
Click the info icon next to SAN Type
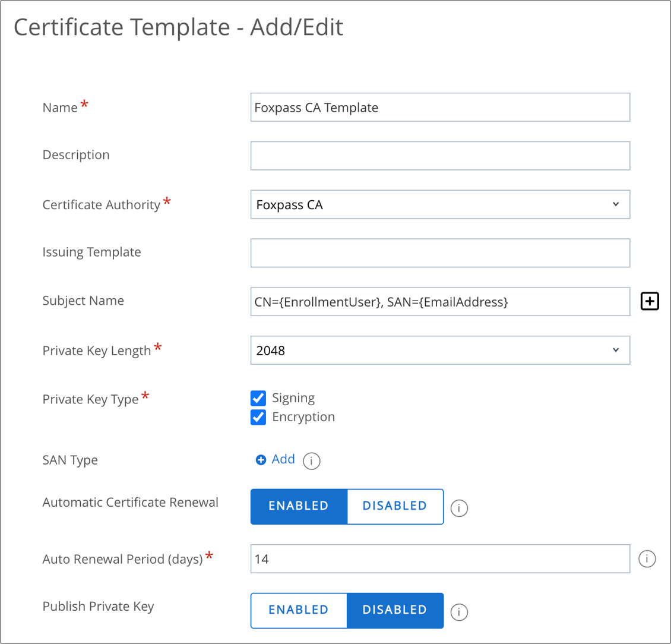pos(312,461)
